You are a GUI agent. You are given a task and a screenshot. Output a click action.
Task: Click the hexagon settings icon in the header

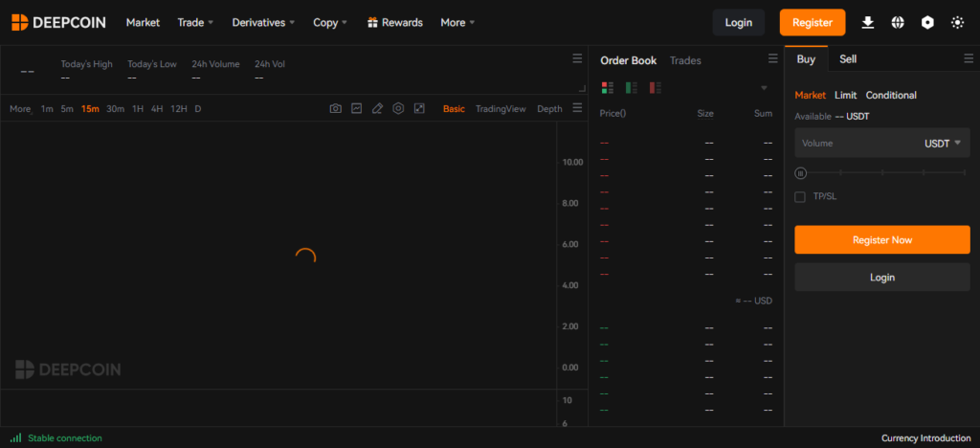click(927, 22)
